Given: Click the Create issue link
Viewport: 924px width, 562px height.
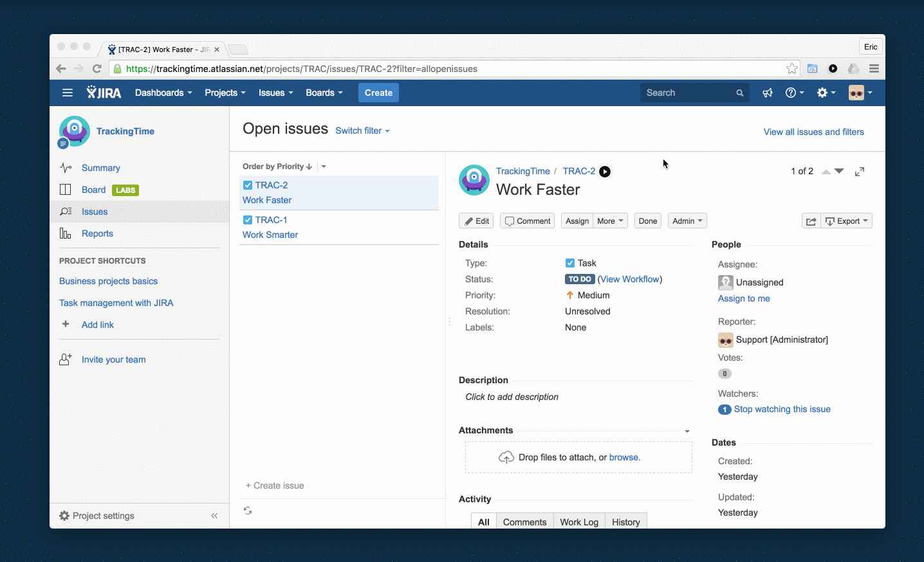Looking at the screenshot, I should [275, 485].
